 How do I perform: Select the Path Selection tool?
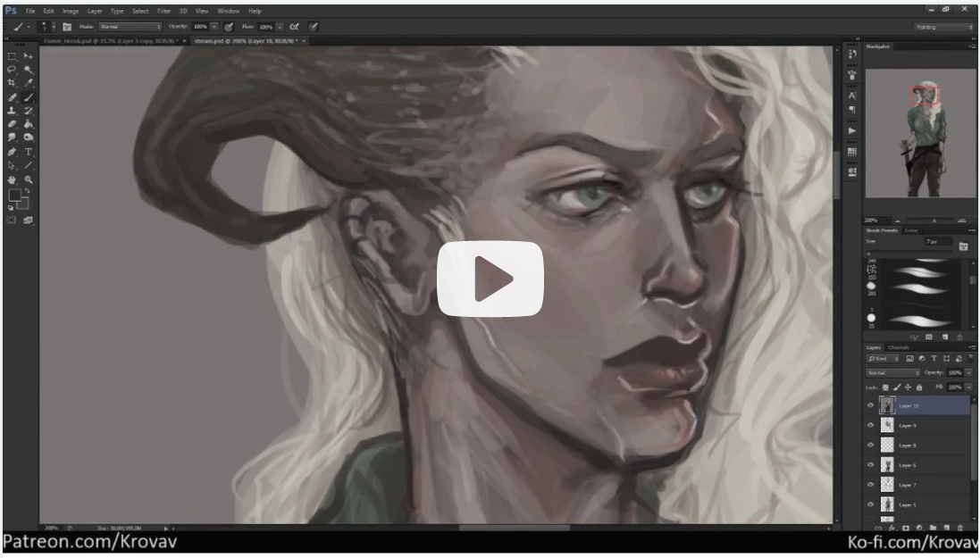[12, 165]
